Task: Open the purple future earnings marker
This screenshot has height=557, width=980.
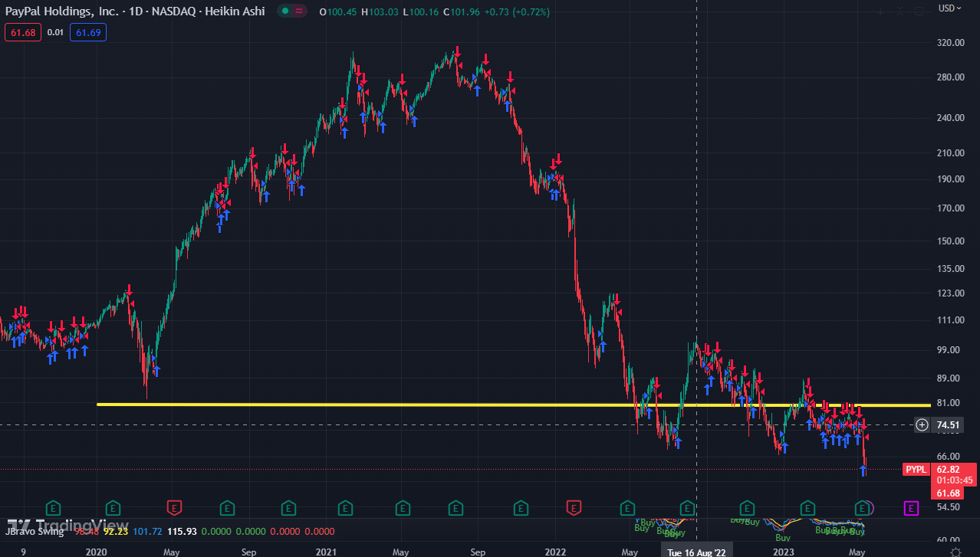Action: tap(911, 507)
